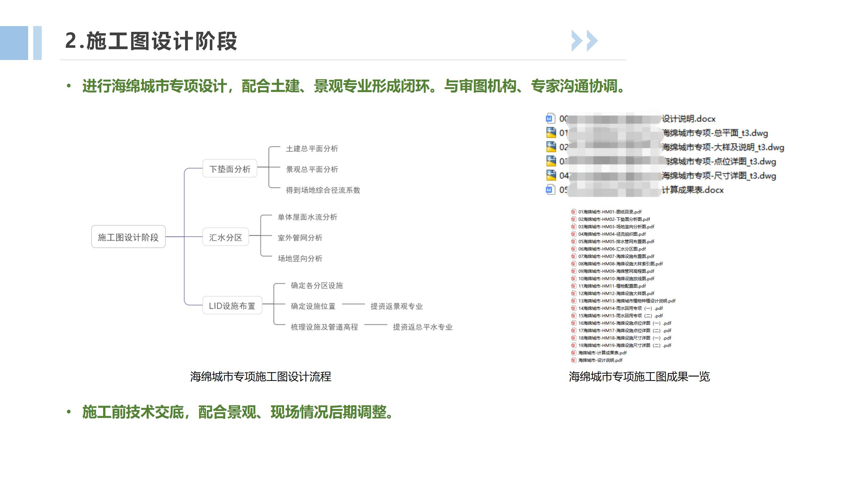Click DWG icon beside 大样及说明_t3.dwg
Screen dimensions: 868x488
[x=551, y=147]
